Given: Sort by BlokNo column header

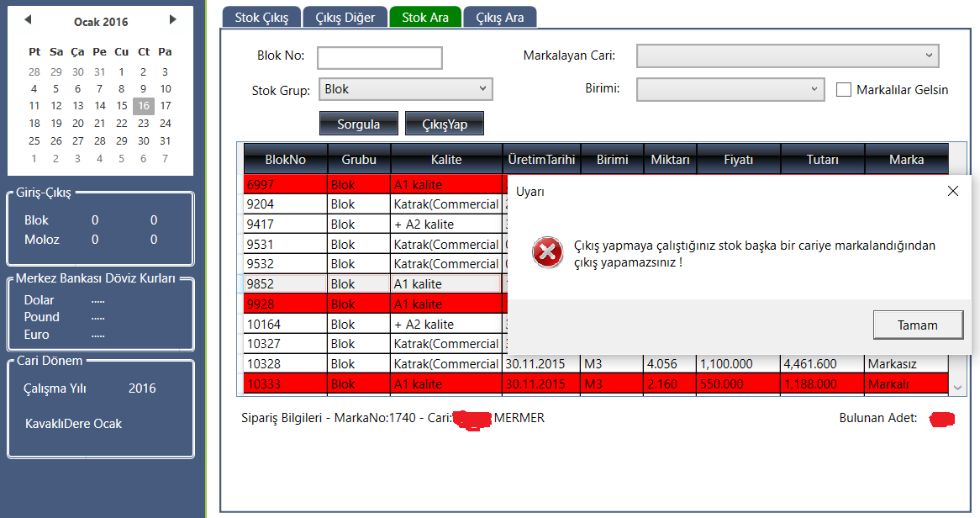Looking at the screenshot, I should coord(285,159).
